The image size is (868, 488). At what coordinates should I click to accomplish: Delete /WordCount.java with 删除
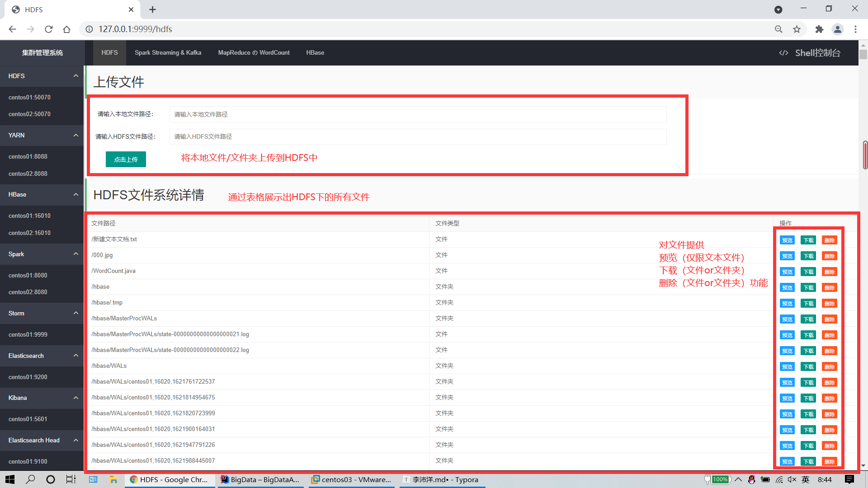pyautogui.click(x=830, y=272)
